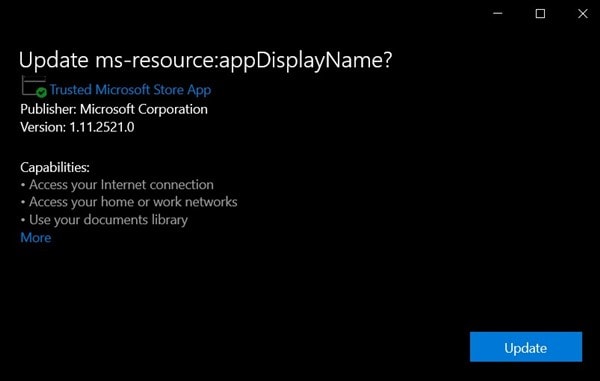The image size is (600, 381).
Task: Expand capabilities with the More link
Action: point(36,238)
